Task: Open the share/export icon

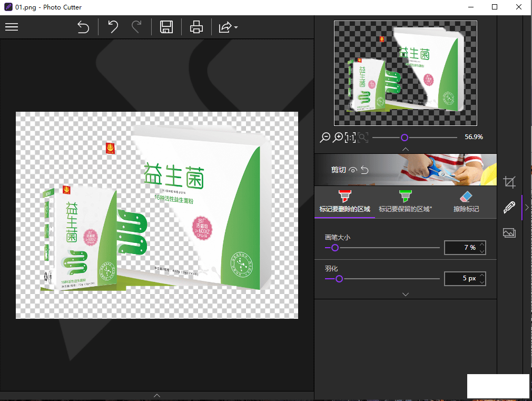Action: [225, 27]
